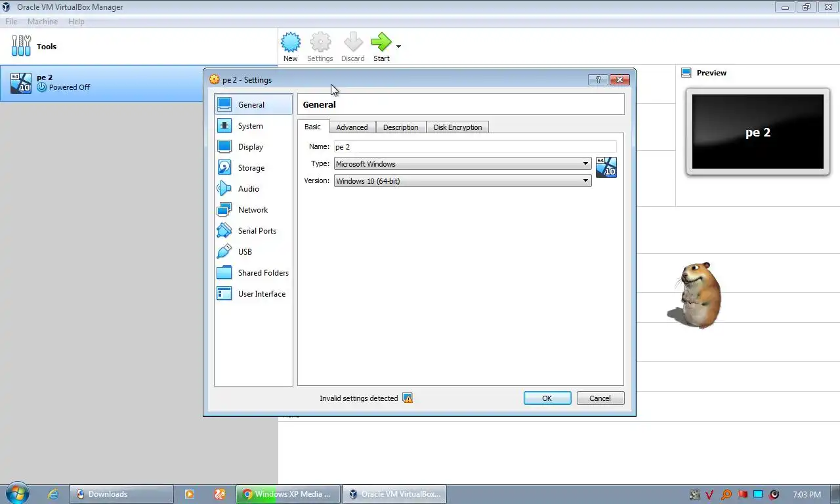
Task: Click the Windows Start orb
Action: pos(16,494)
